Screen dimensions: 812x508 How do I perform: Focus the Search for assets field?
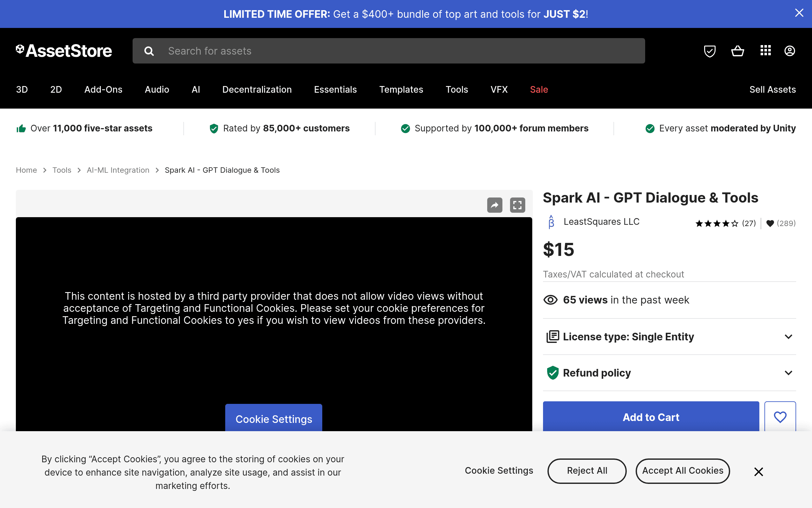389,51
